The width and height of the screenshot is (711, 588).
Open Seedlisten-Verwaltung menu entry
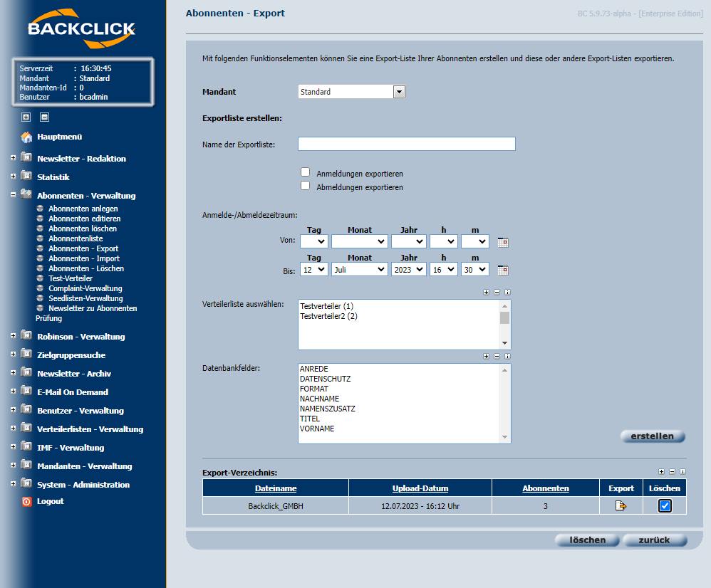pyautogui.click(x=85, y=298)
